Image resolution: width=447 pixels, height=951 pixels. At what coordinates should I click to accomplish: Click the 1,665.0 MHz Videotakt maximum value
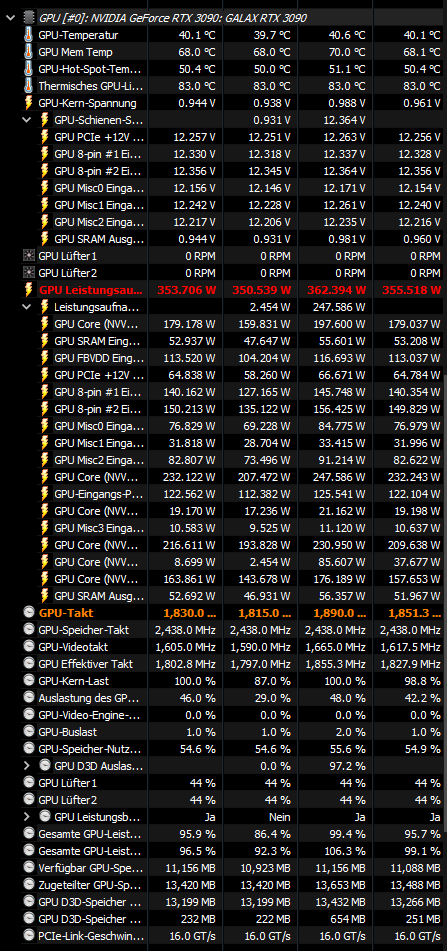(x=337, y=647)
